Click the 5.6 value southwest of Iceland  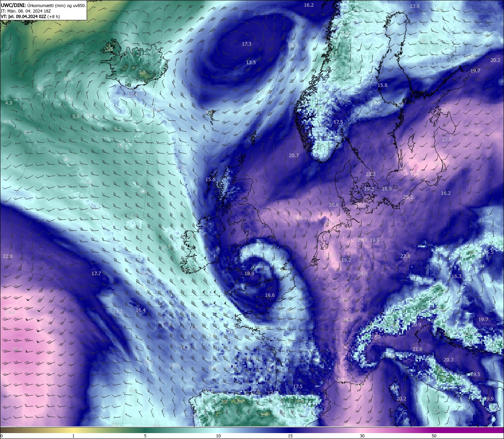click(x=76, y=117)
